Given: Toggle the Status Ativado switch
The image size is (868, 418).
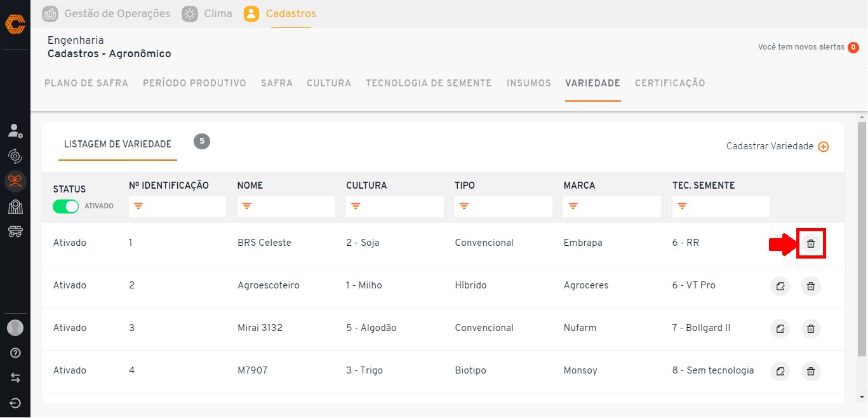Looking at the screenshot, I should tap(65, 206).
